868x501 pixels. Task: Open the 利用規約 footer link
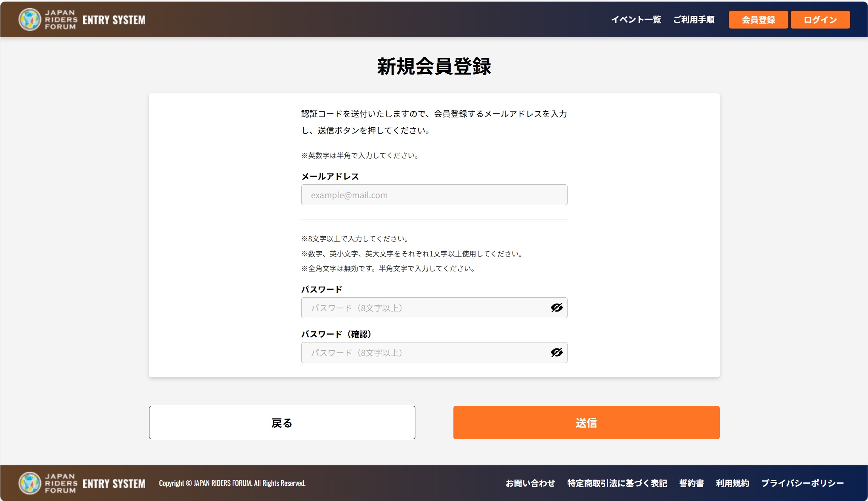point(732,483)
